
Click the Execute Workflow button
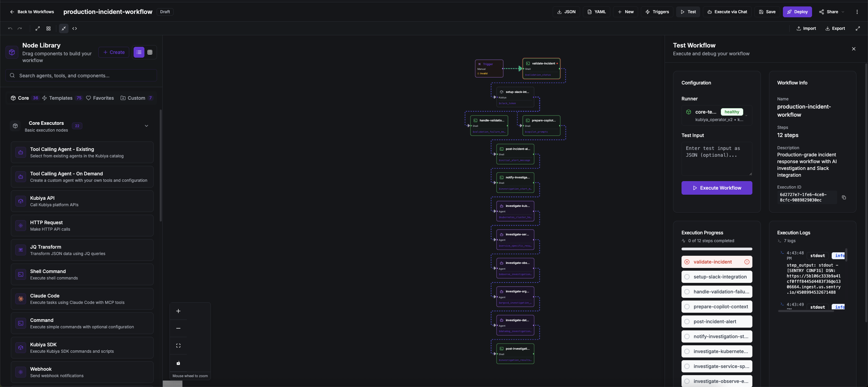[717, 188]
